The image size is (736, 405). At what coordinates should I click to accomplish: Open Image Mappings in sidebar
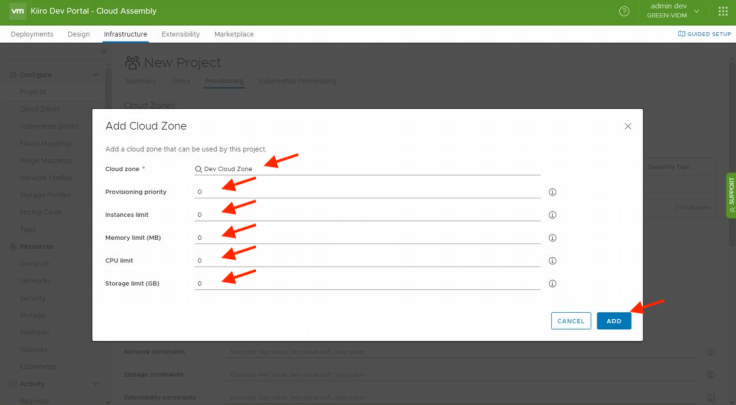tap(46, 160)
